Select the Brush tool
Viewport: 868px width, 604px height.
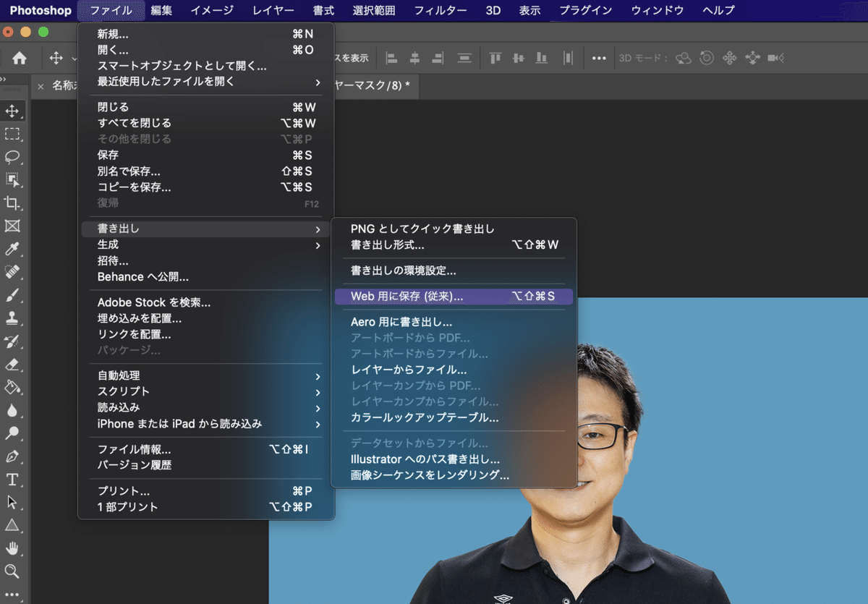click(12, 295)
